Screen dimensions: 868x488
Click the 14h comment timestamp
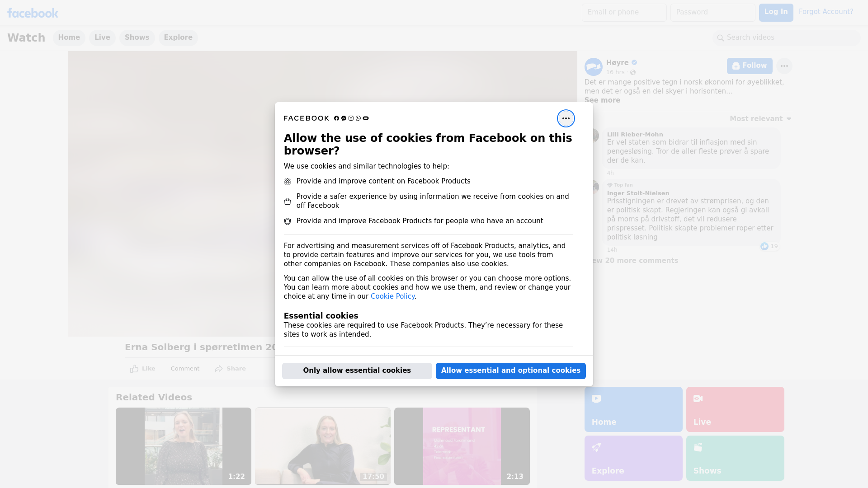tap(612, 250)
